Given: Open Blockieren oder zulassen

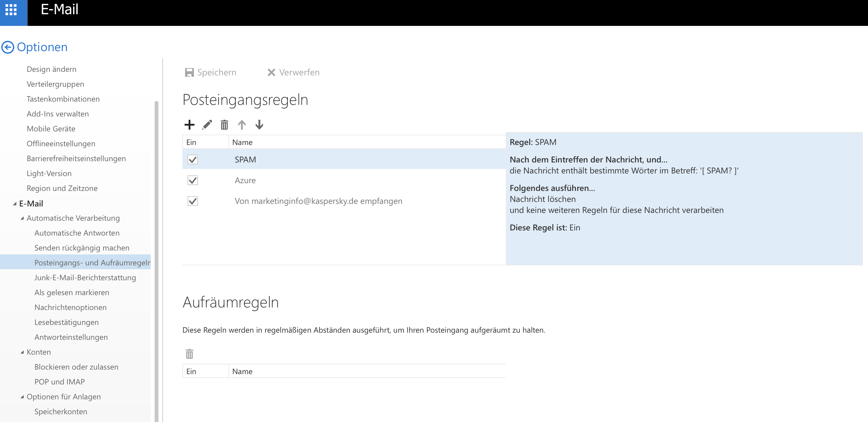Looking at the screenshot, I should point(77,367).
